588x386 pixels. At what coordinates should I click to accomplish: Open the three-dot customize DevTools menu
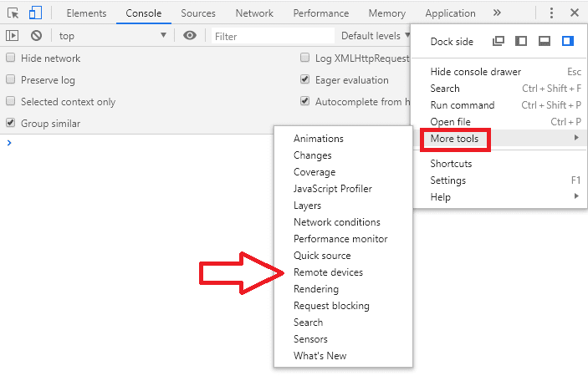551,13
